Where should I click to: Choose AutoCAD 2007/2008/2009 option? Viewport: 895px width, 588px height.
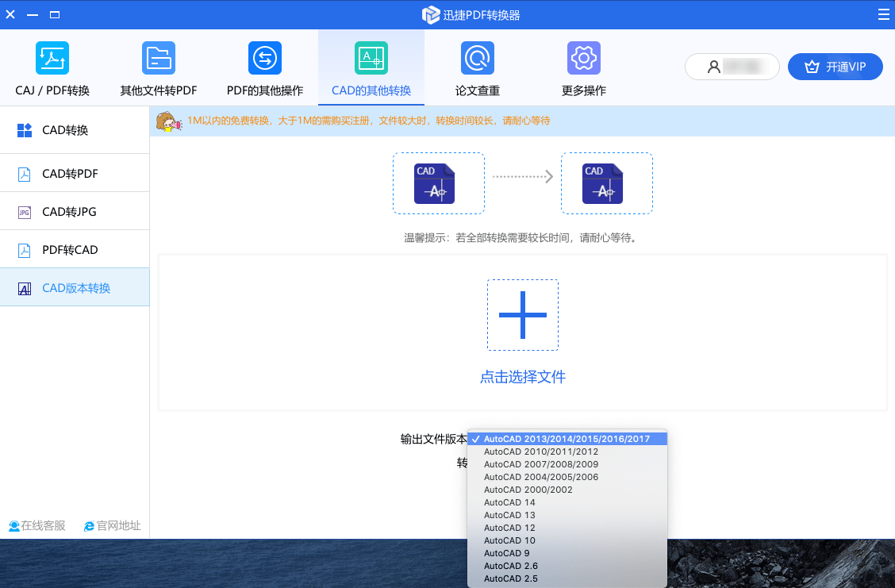tap(567, 464)
